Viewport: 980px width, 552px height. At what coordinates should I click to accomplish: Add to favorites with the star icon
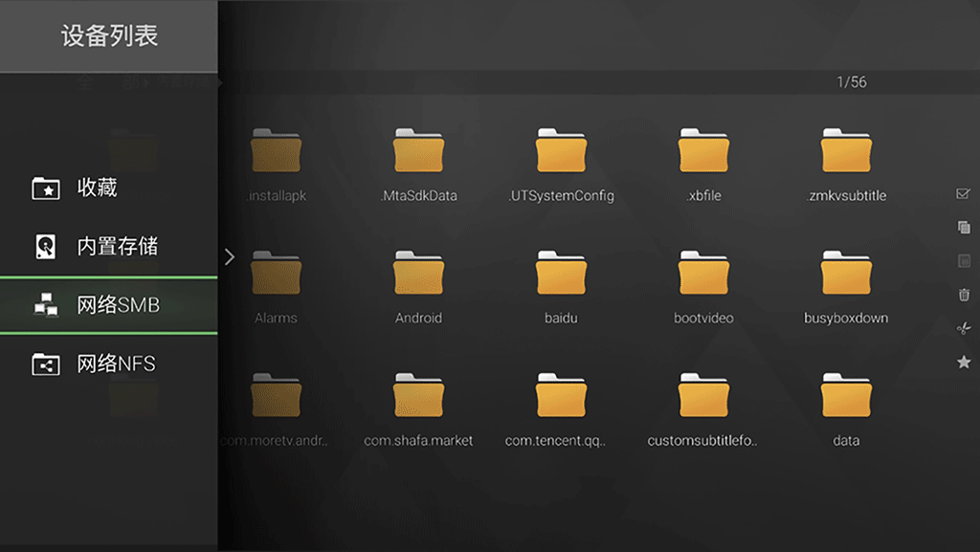tap(964, 362)
